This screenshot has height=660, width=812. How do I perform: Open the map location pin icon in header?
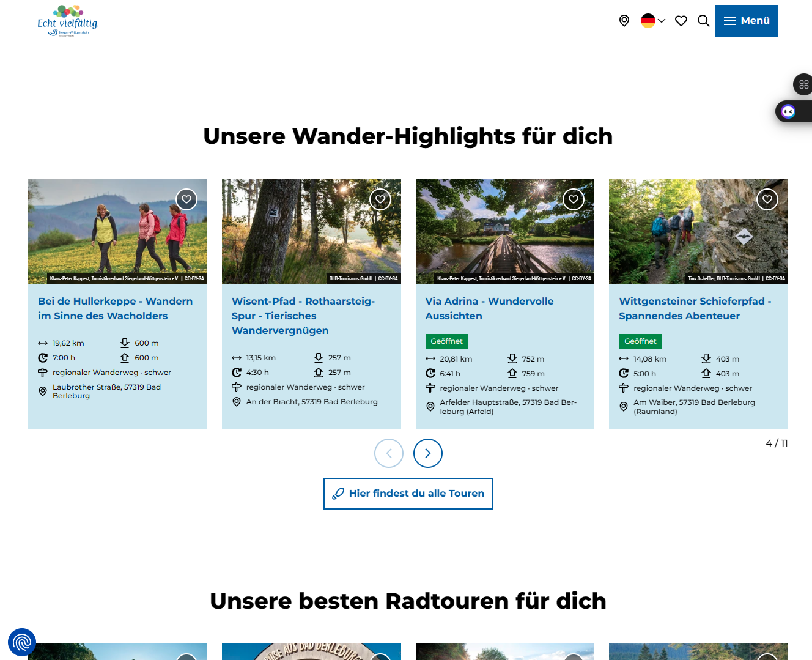(624, 21)
